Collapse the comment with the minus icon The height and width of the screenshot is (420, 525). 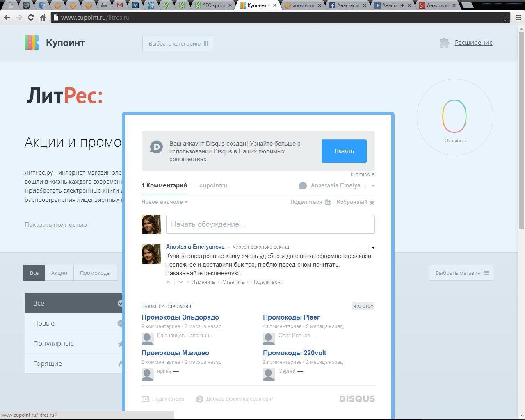[x=362, y=247]
